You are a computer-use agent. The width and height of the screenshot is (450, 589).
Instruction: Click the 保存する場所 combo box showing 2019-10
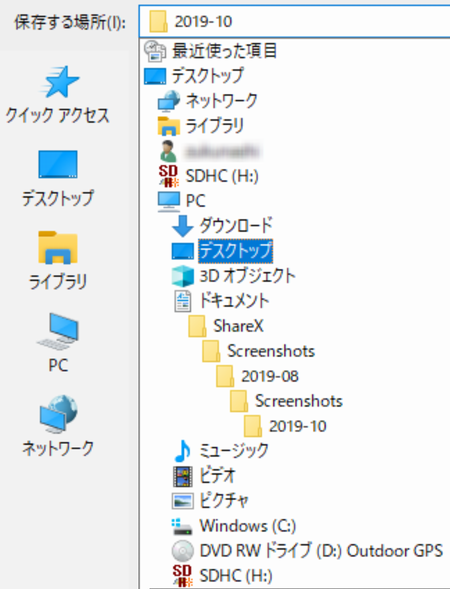pyautogui.click(x=294, y=21)
